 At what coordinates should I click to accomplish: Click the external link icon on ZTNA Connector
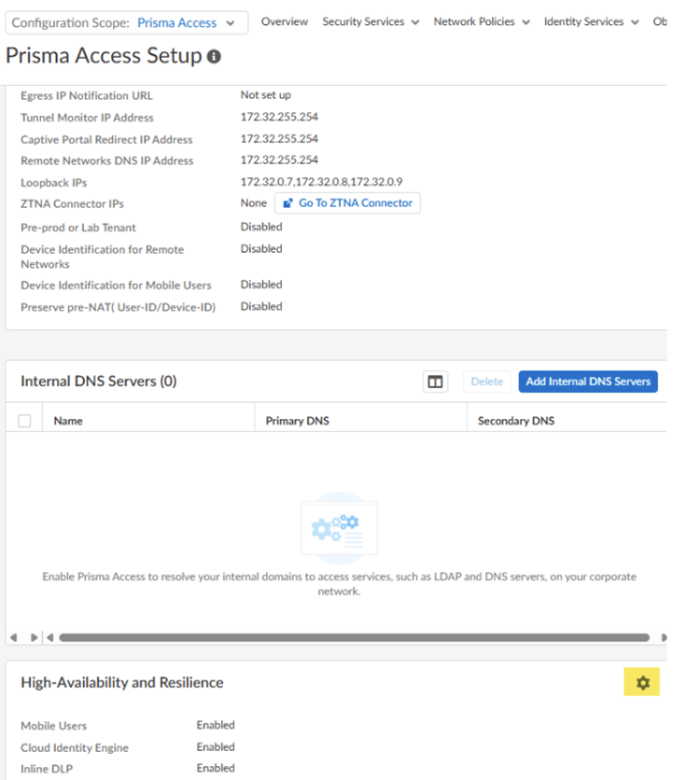tap(287, 203)
